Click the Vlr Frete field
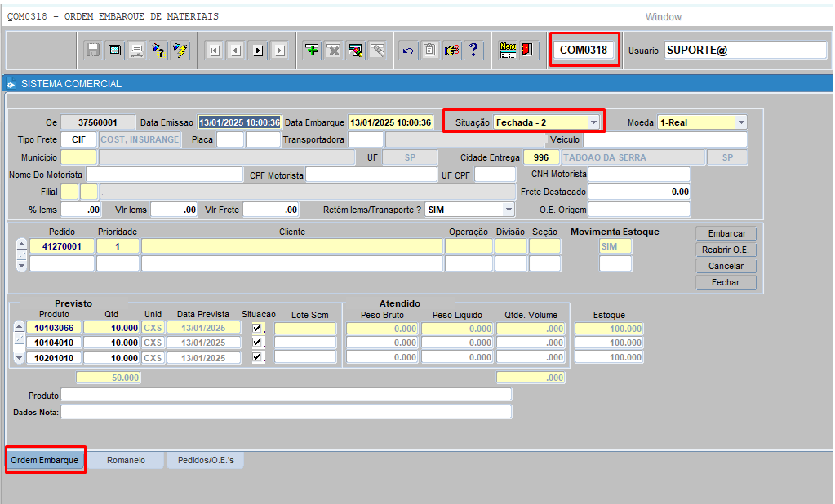The image size is (835, 504). coord(271,210)
